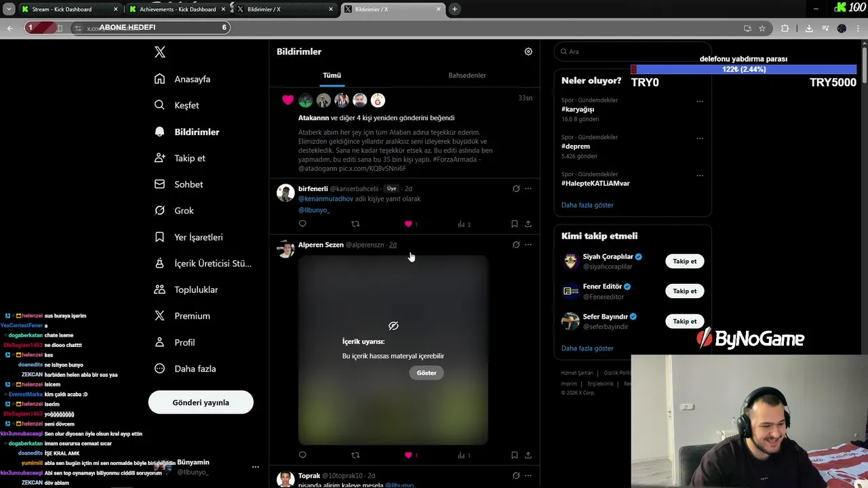
Task: Share Alperen Sezen's post
Action: pyautogui.click(x=528, y=455)
